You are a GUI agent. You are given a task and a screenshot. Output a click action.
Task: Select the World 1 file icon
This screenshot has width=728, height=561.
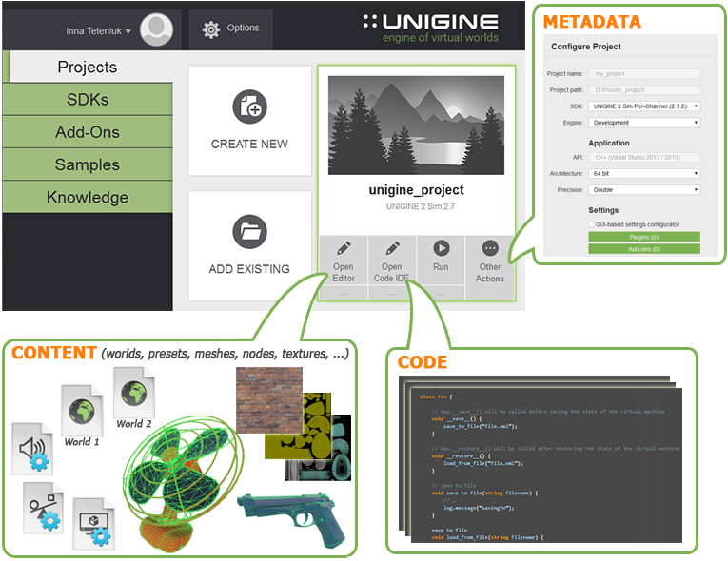coord(82,410)
